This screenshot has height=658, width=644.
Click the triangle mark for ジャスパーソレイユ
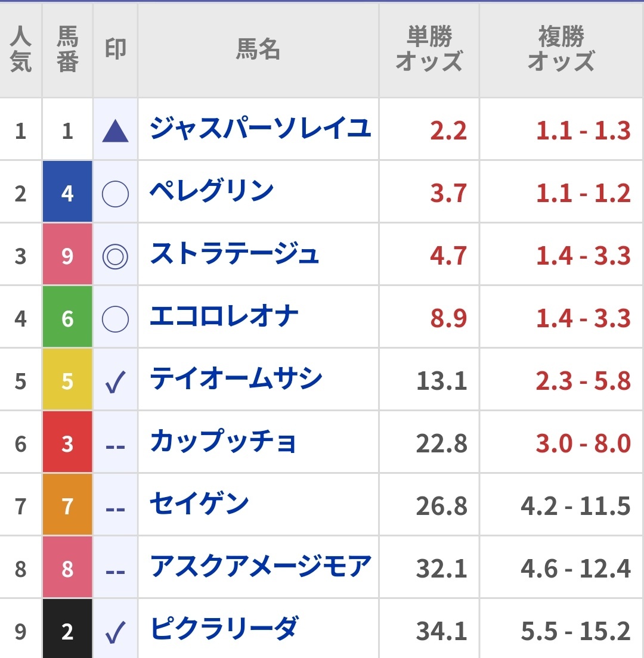pos(116,131)
